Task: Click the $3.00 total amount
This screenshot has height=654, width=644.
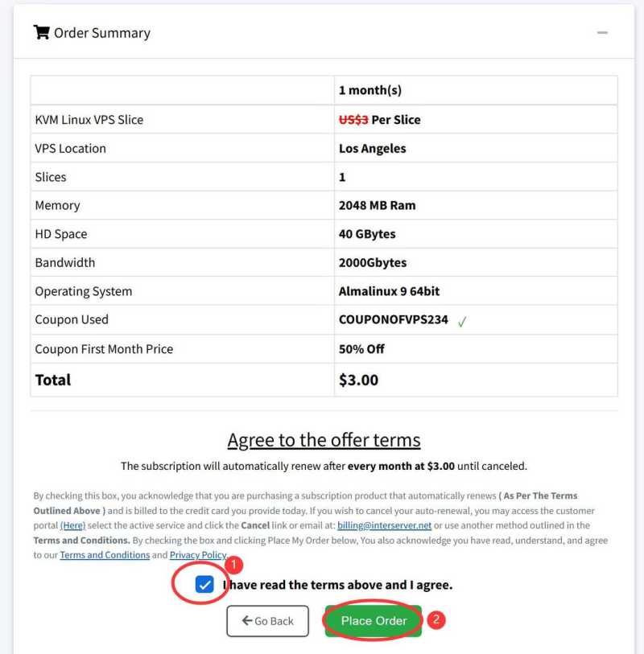Action: pyautogui.click(x=358, y=380)
